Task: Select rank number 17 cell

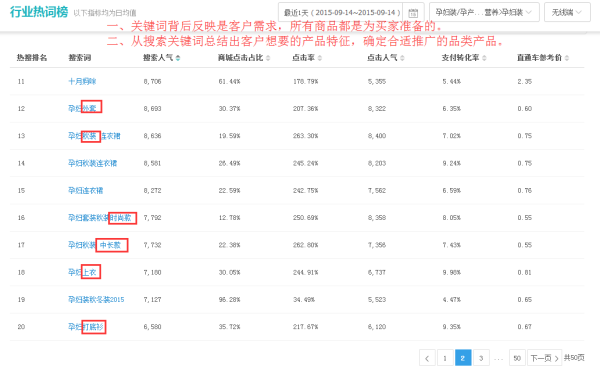Action: [x=21, y=245]
